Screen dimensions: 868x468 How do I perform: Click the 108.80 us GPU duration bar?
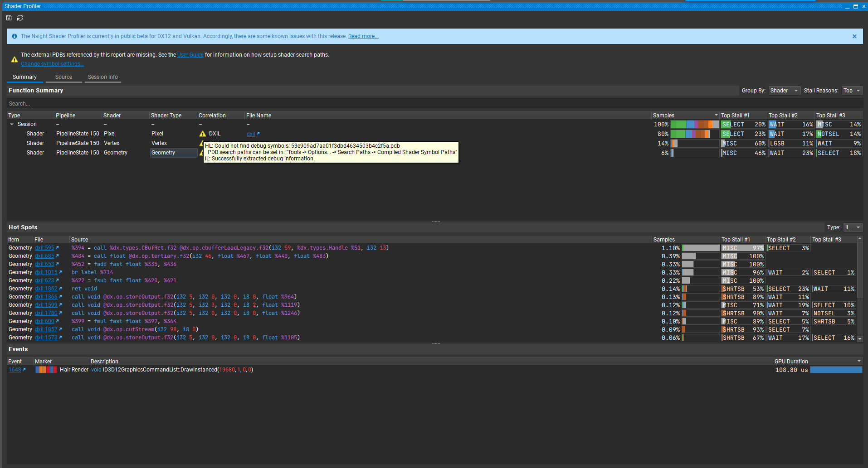click(836, 370)
